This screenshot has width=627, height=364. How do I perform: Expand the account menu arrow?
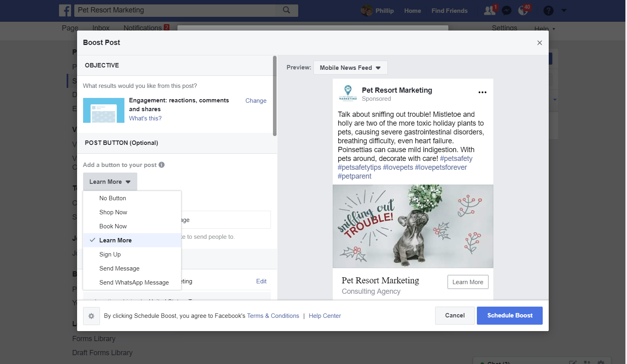[x=564, y=10]
